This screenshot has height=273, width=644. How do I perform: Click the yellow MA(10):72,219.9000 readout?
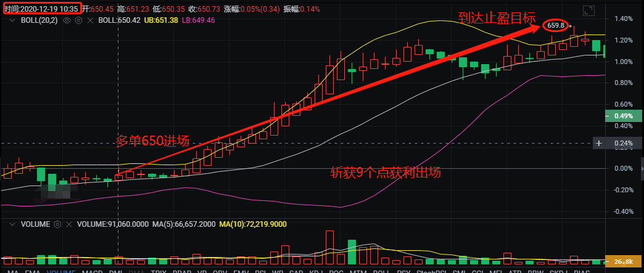[253, 224]
